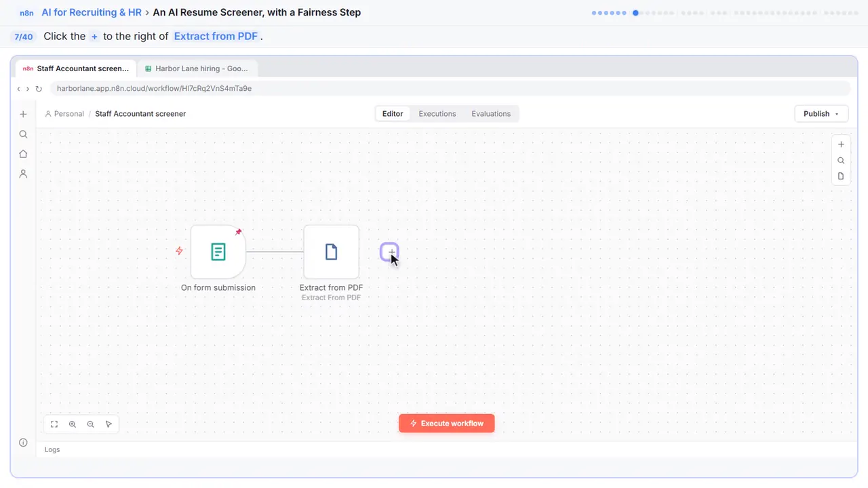Click the page icon in the canvas right panel
The image size is (868, 488).
click(841, 176)
